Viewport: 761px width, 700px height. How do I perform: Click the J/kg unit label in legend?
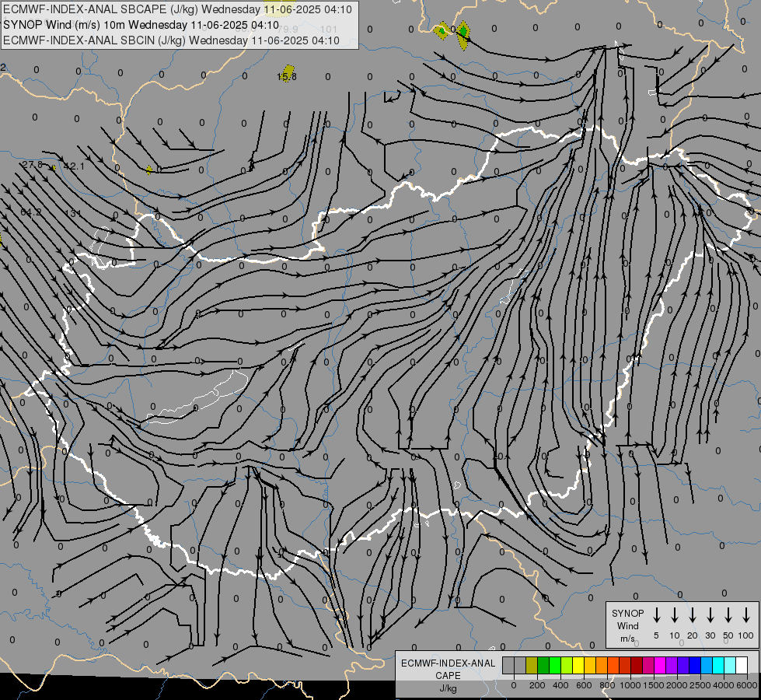coord(448,688)
